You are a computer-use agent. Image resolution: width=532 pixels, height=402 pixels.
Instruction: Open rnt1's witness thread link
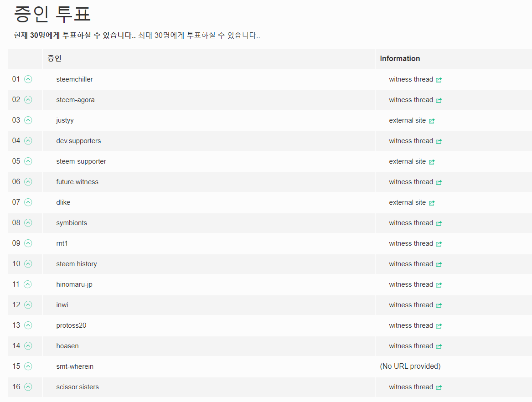415,243
